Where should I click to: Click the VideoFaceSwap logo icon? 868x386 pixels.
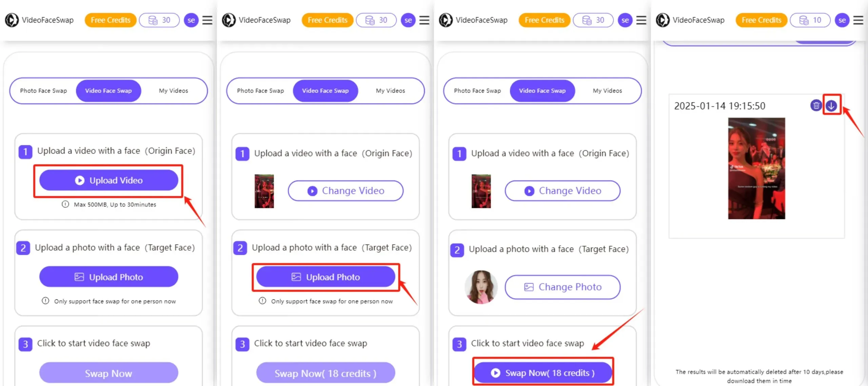tap(12, 20)
